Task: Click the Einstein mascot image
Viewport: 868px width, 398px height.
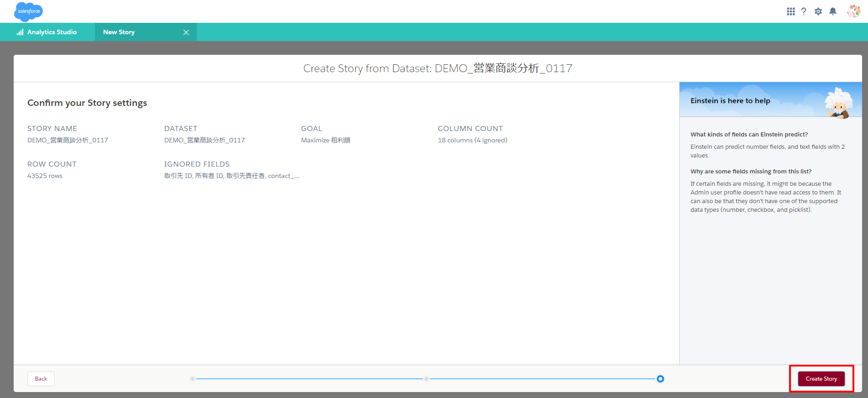Action: pos(838,103)
